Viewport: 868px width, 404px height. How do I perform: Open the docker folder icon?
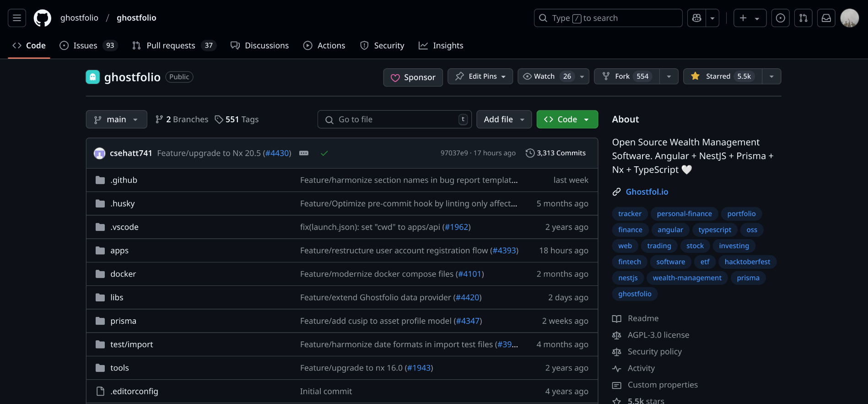coord(100,274)
